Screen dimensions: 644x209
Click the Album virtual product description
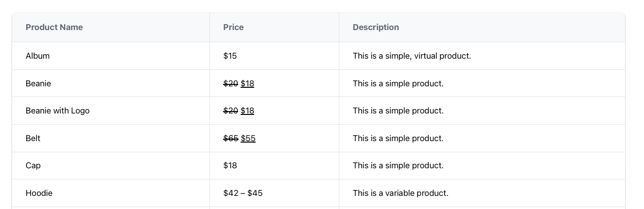click(x=412, y=56)
